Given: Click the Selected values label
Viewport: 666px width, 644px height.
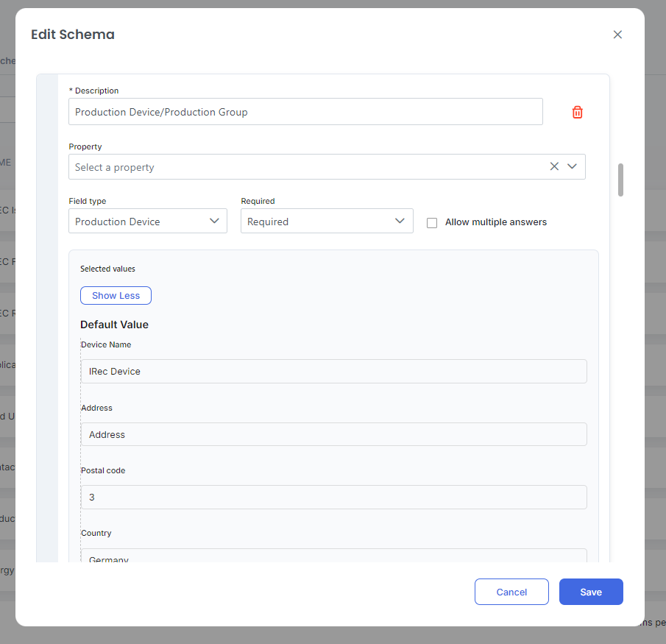Looking at the screenshot, I should [107, 269].
